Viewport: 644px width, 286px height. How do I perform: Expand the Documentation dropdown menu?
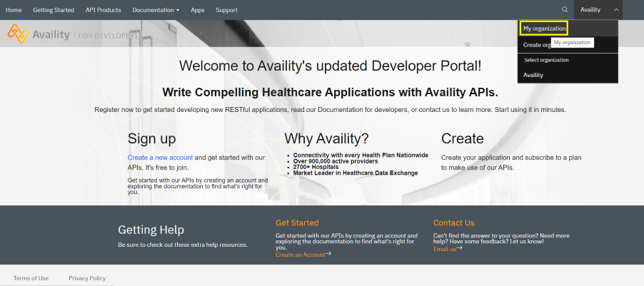(x=156, y=10)
